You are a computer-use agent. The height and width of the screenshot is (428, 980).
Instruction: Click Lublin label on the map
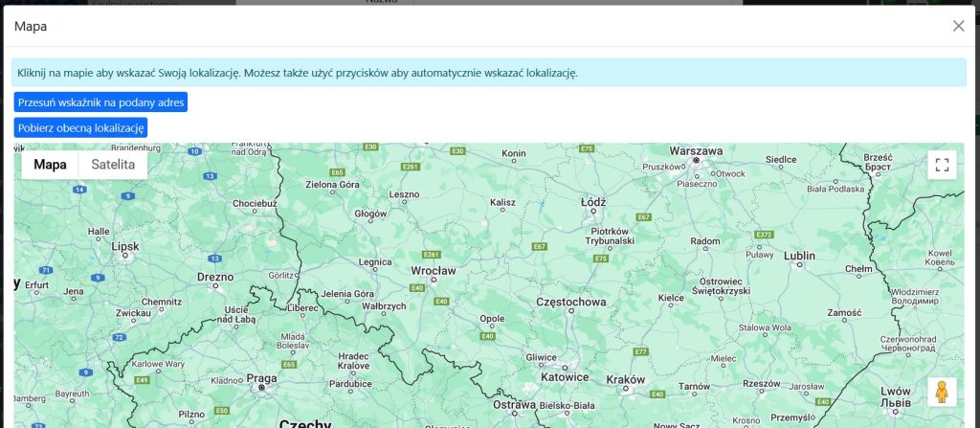[x=799, y=256]
